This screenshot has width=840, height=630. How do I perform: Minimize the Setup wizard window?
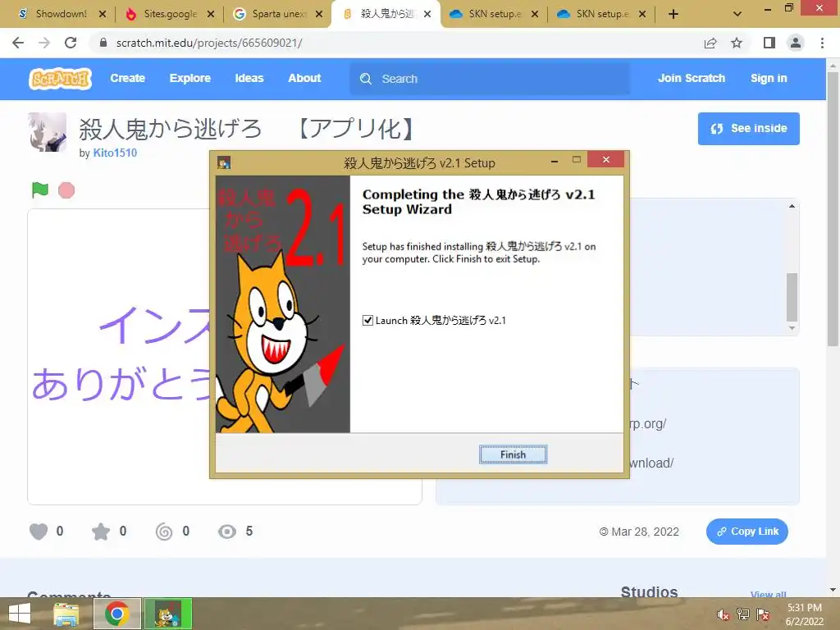(555, 161)
